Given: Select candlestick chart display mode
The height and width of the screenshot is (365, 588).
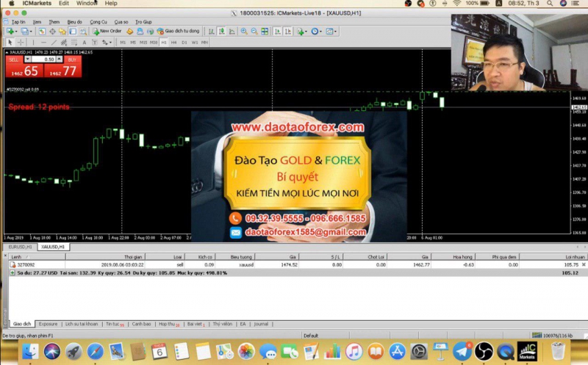Looking at the screenshot, I should click(x=222, y=31).
